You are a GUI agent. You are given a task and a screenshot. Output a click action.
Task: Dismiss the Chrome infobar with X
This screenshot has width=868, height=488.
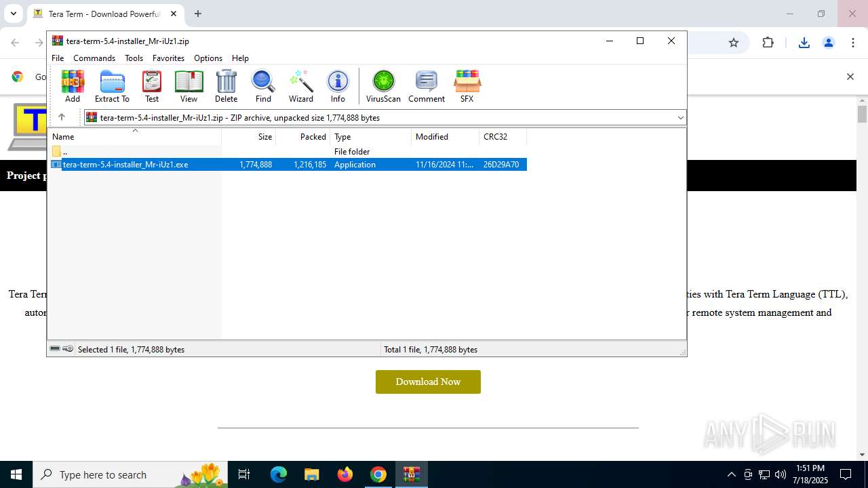(850, 77)
